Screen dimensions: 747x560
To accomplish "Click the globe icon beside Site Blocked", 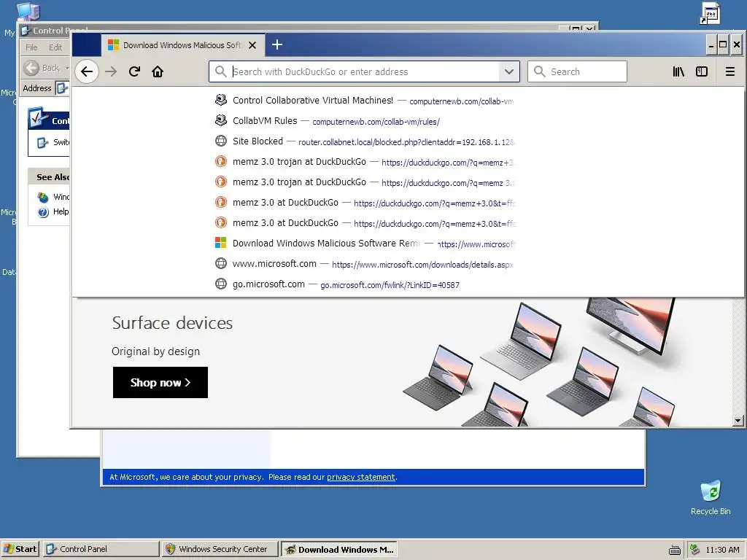I will pos(220,141).
